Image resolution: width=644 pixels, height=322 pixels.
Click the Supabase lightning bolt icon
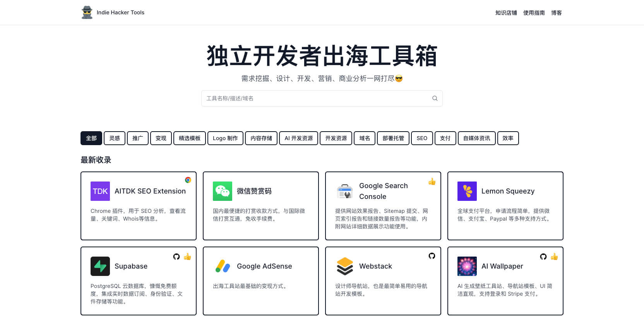coord(100,266)
